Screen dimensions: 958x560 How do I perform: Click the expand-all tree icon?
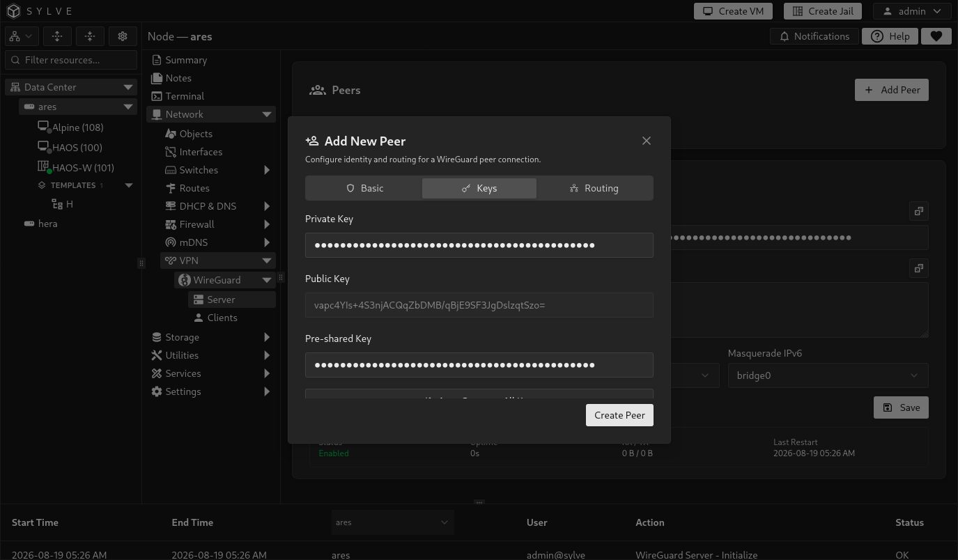pyautogui.click(x=57, y=36)
